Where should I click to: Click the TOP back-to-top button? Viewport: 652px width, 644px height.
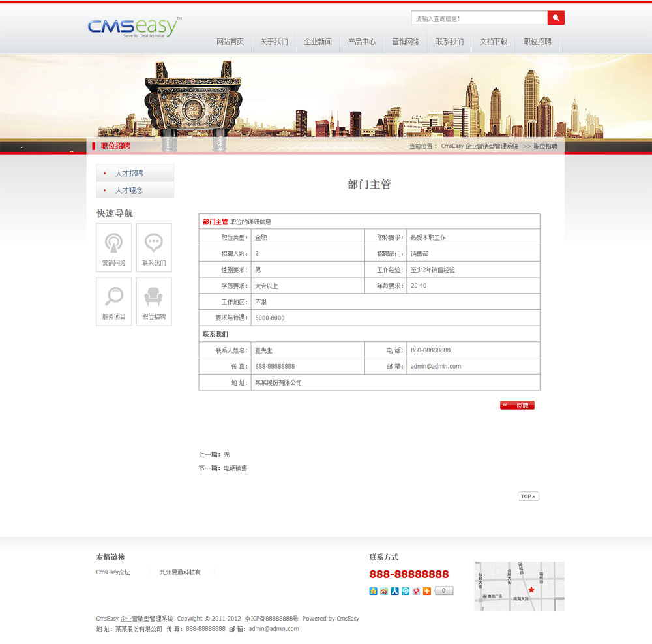pyautogui.click(x=528, y=497)
